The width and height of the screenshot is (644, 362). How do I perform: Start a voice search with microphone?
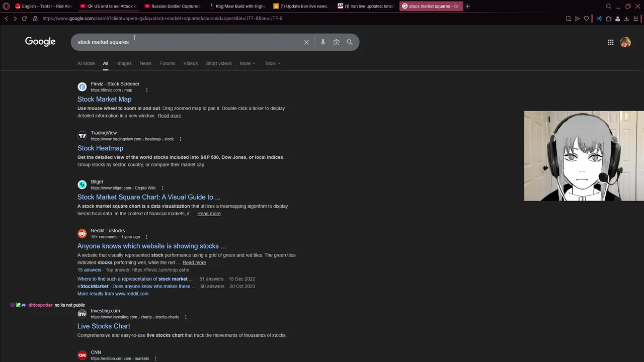coord(323,42)
